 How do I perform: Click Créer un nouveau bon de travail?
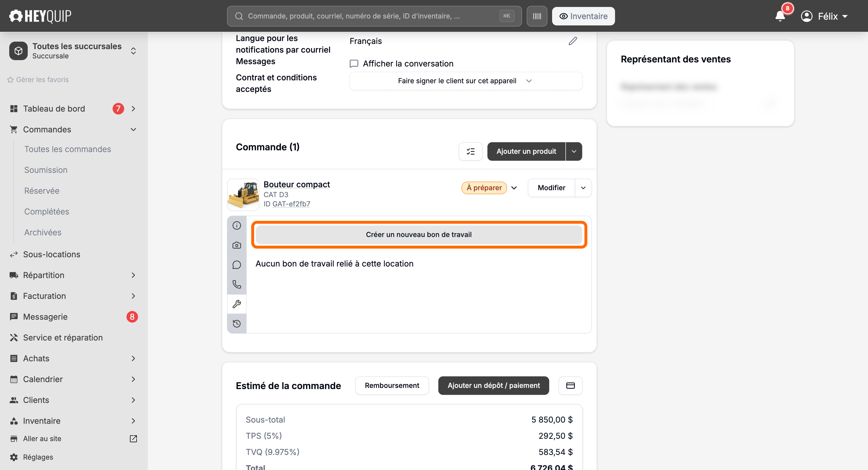click(x=418, y=234)
